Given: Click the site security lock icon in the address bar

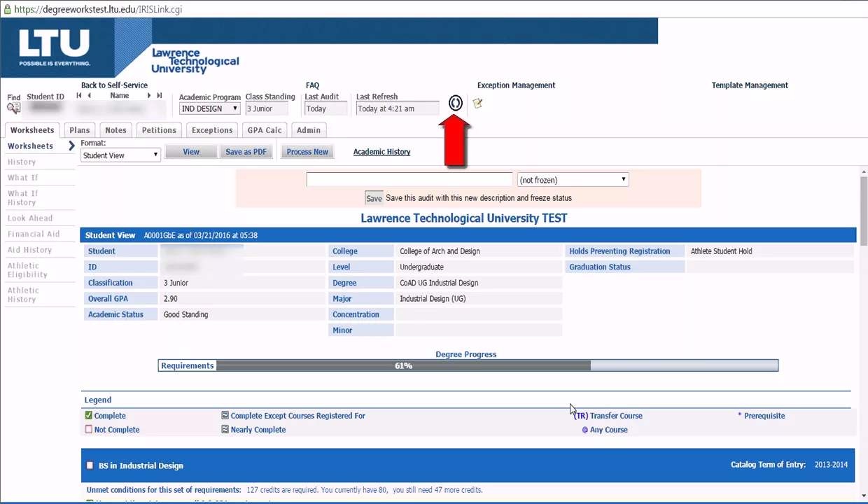Looking at the screenshot, I should coord(6,9).
